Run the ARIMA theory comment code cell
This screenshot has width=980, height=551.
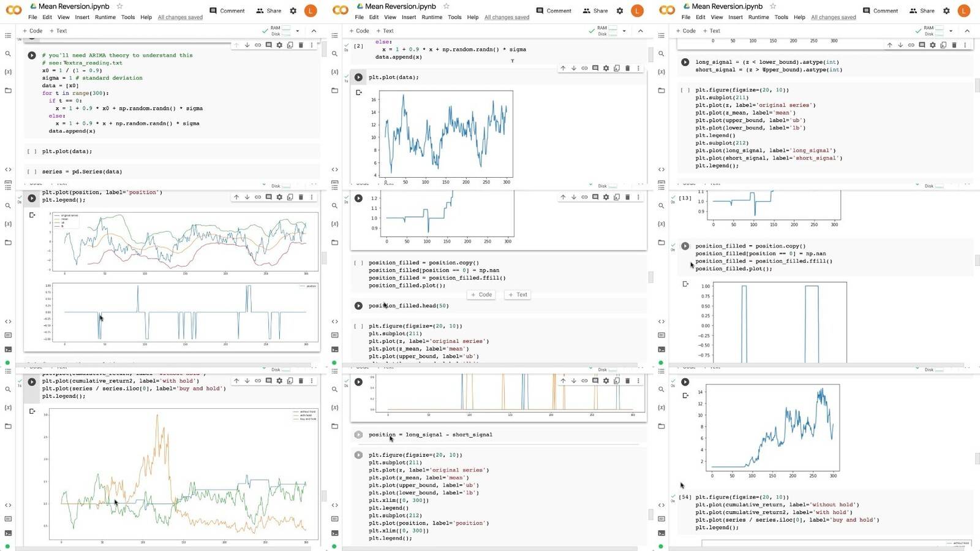point(32,55)
